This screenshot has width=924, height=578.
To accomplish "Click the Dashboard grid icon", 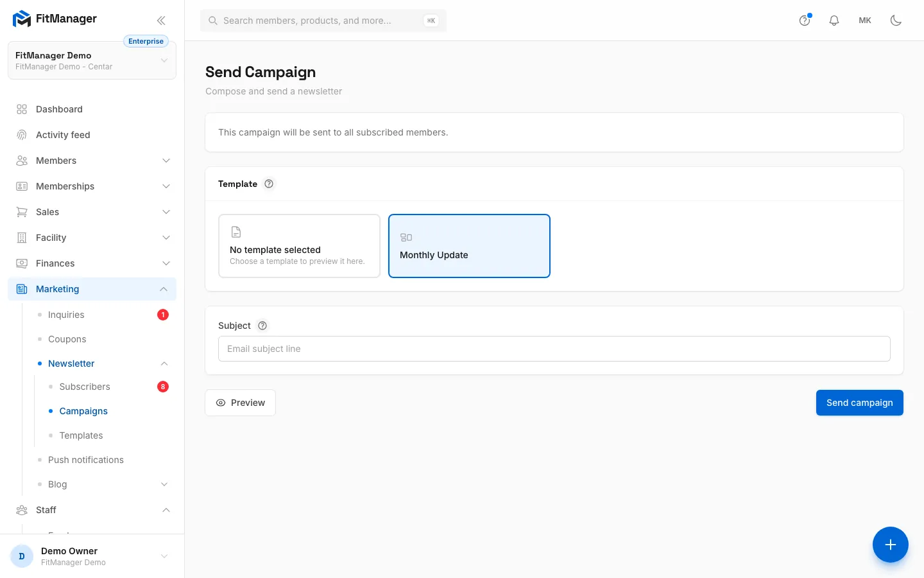I will (x=22, y=109).
